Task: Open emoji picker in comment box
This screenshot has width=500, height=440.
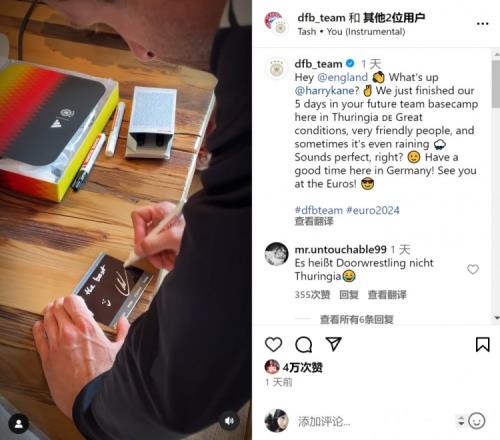Action: coord(476,421)
